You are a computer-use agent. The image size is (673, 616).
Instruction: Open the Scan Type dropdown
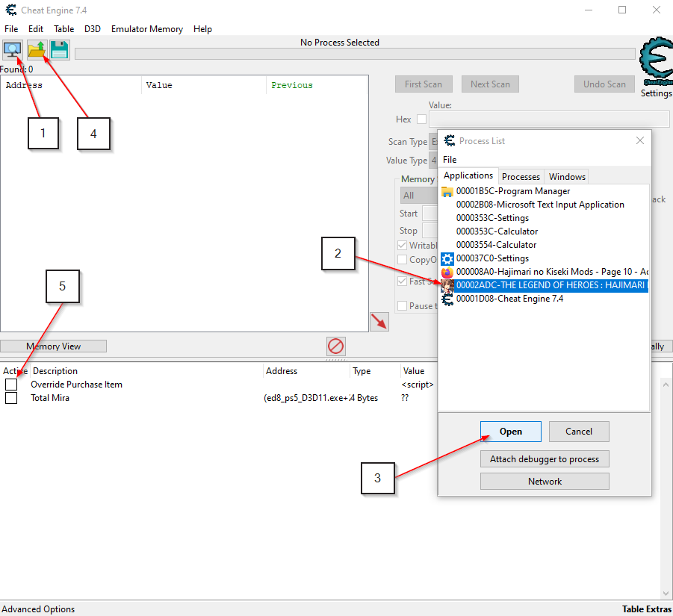click(433, 142)
